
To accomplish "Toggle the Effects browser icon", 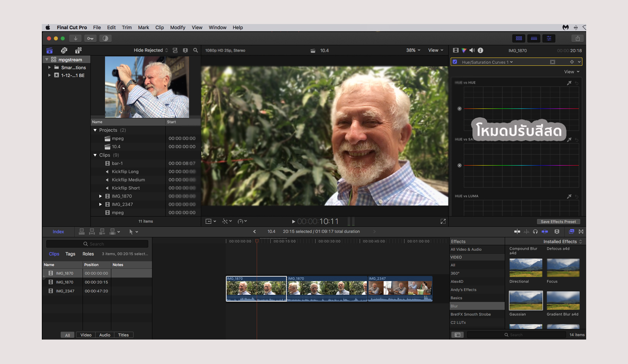I will [572, 231].
